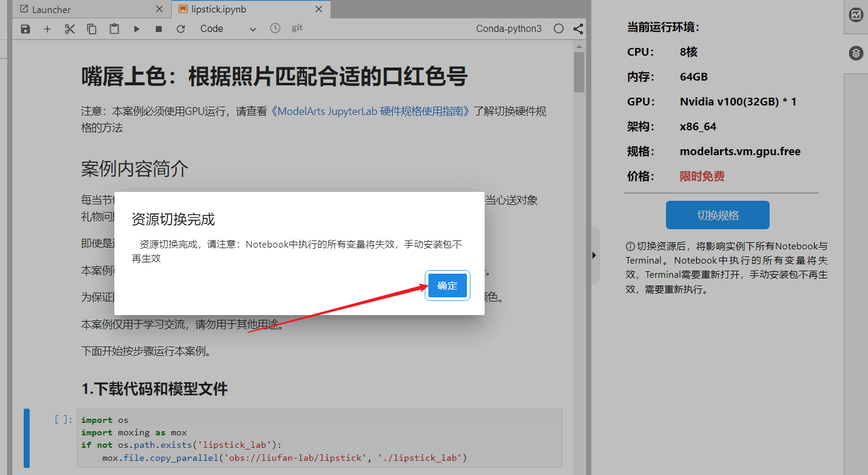Screen dimensions: 868x475
Task: Click the 当前运行环境 label
Action: click(664, 27)
